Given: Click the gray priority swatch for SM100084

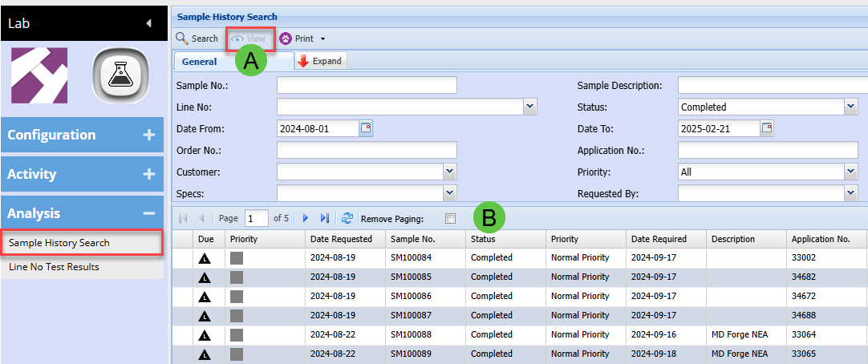Looking at the screenshot, I should pos(237,258).
